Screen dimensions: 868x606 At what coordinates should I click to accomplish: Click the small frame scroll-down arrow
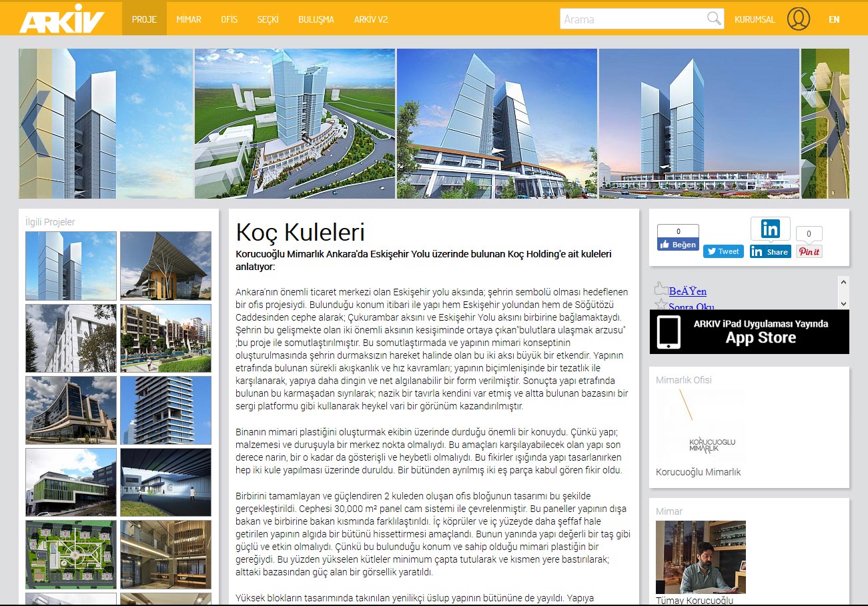point(843,303)
